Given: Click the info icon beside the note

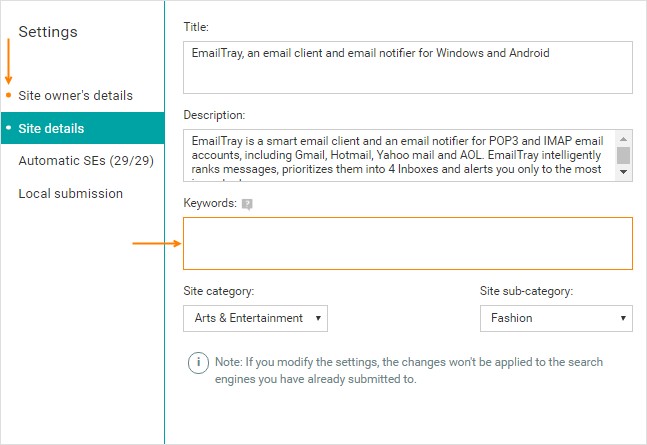Looking at the screenshot, I should pyautogui.click(x=198, y=363).
